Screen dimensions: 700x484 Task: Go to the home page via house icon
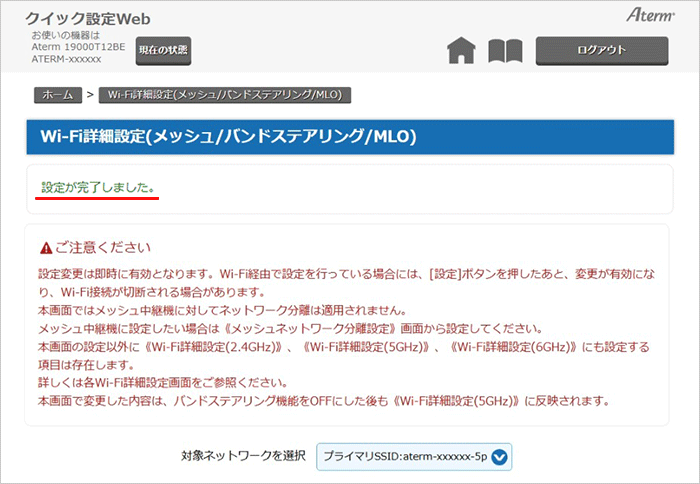tap(461, 51)
